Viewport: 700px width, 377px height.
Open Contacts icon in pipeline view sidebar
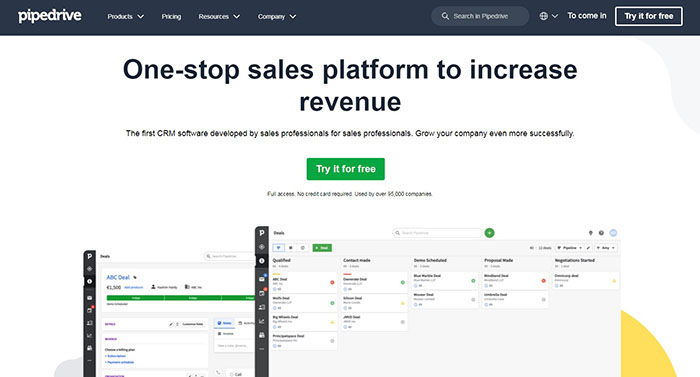pyautogui.click(x=262, y=307)
